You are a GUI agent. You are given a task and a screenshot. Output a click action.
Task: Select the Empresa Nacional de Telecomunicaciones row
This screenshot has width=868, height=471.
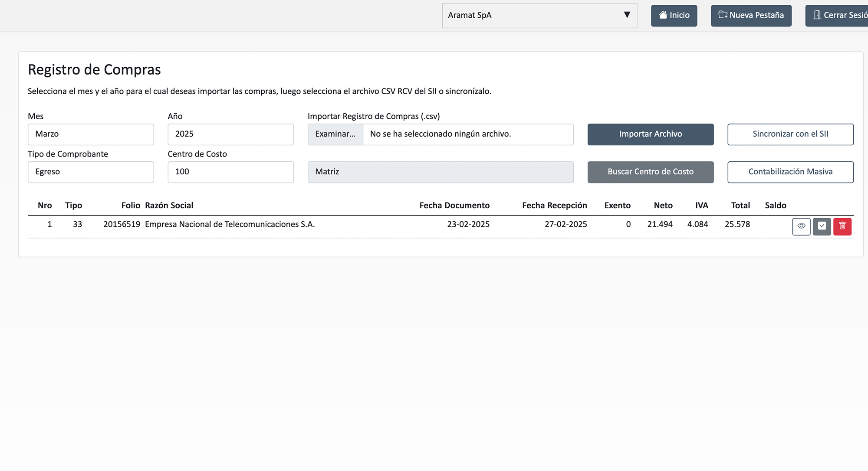(x=230, y=225)
